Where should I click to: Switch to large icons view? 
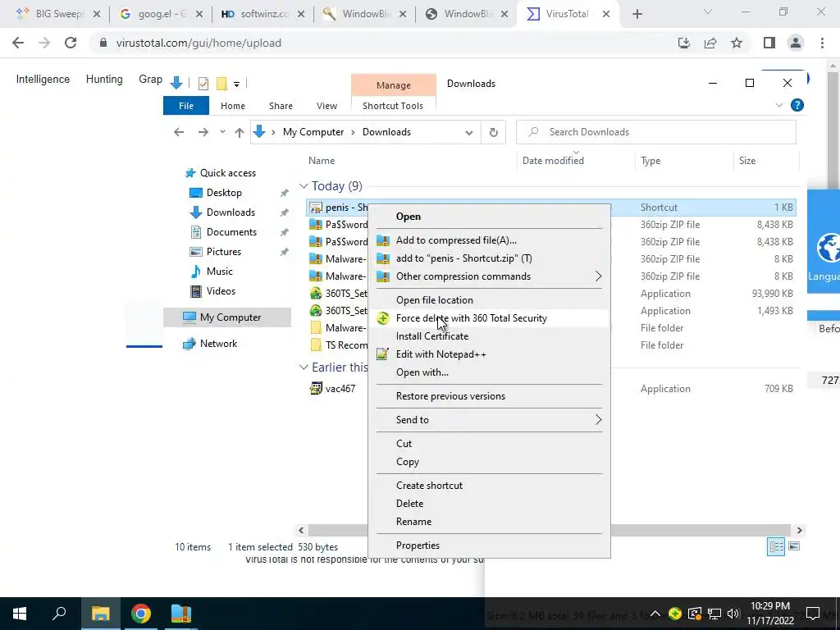794,546
